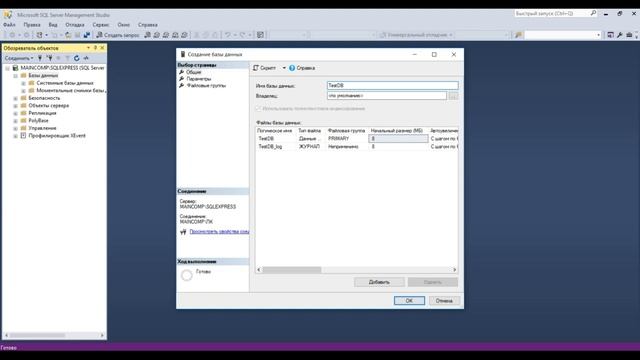
Task: Expand the Безопасность tree node
Action: (x=16, y=98)
